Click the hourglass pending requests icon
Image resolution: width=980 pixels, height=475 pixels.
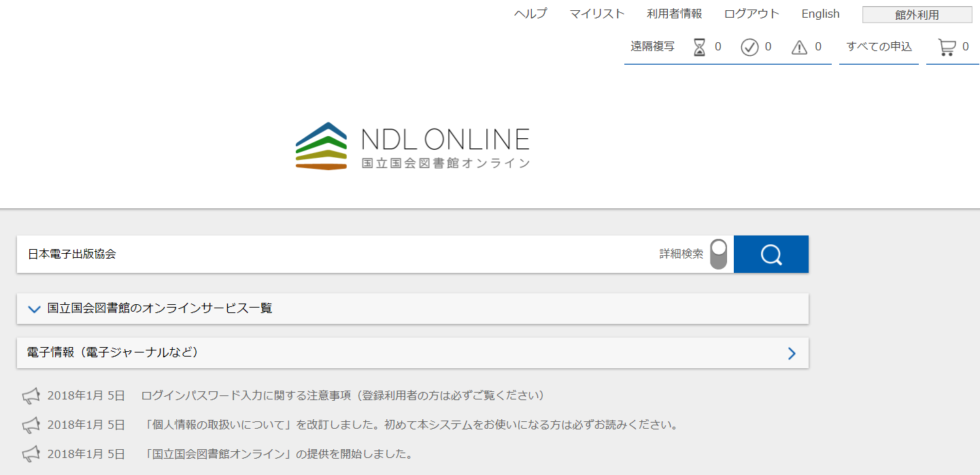[x=699, y=47]
